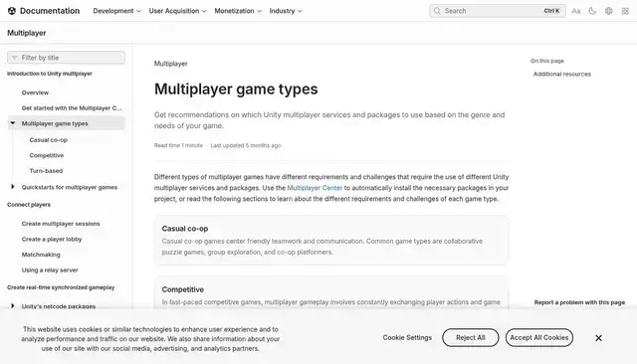Open the Casual co-op card
The image size is (637, 364).
tap(331, 241)
